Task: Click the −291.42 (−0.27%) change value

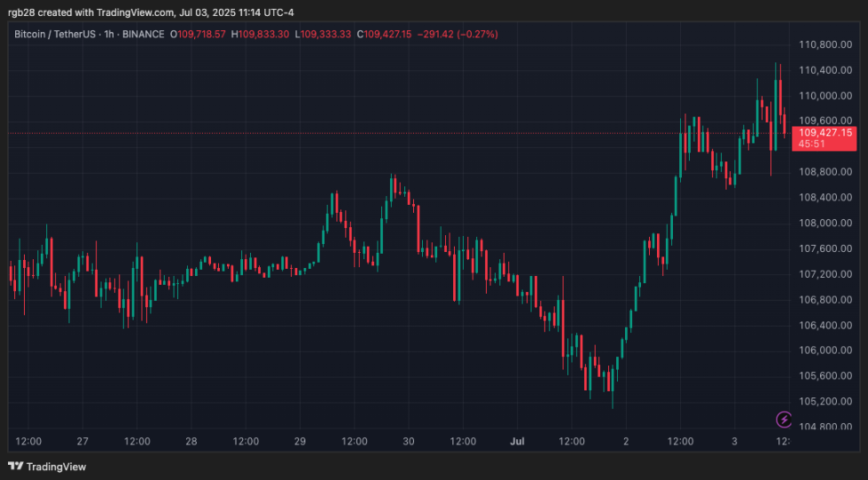Action: click(x=461, y=34)
